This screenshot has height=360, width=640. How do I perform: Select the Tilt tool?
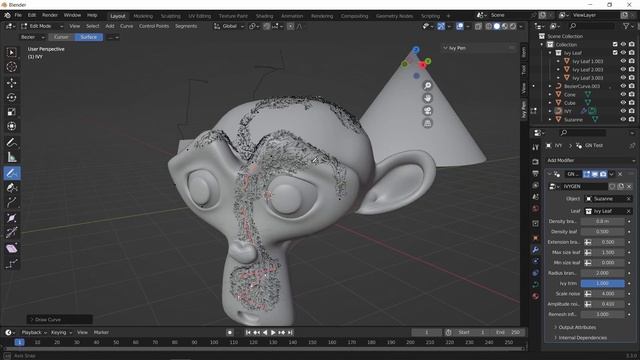11,233
